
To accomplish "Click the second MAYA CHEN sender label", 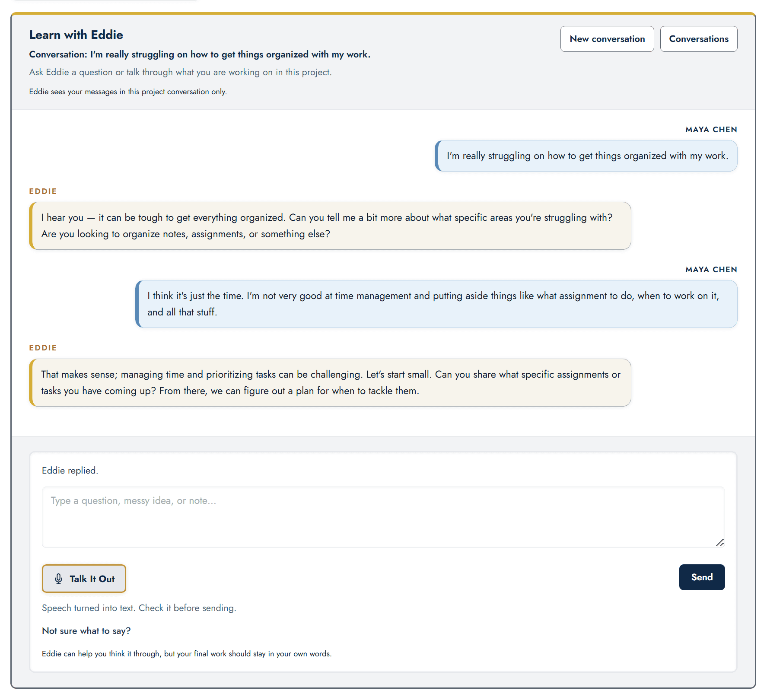I will click(x=711, y=270).
